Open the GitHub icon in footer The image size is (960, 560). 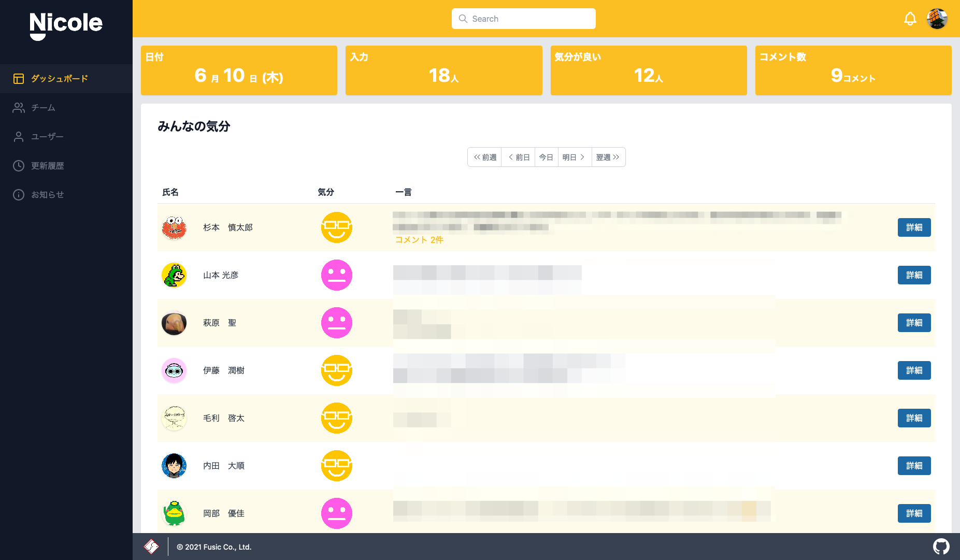(941, 547)
